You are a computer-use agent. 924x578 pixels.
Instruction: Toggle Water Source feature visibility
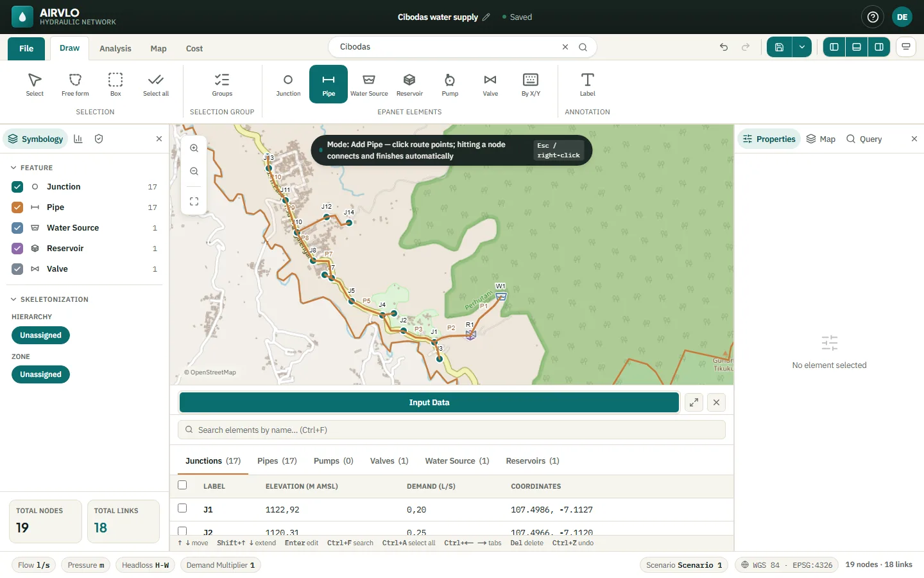click(x=17, y=228)
